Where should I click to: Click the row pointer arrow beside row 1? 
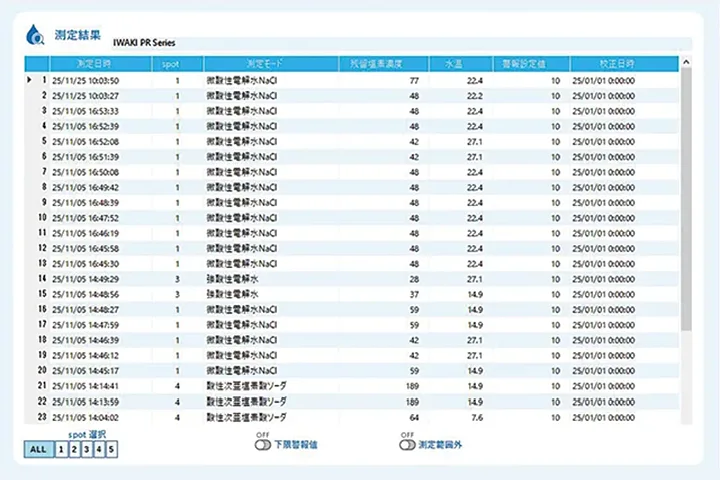[29, 80]
